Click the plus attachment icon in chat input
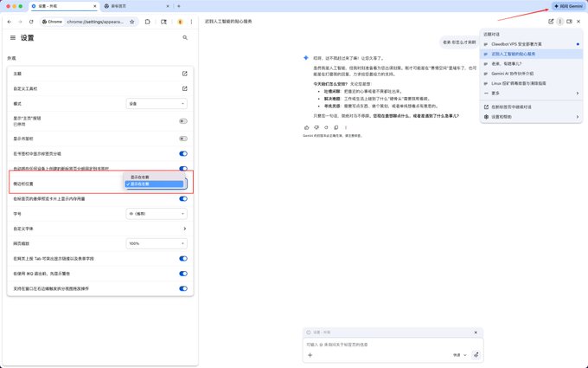The image size is (588, 368). pyautogui.click(x=311, y=355)
